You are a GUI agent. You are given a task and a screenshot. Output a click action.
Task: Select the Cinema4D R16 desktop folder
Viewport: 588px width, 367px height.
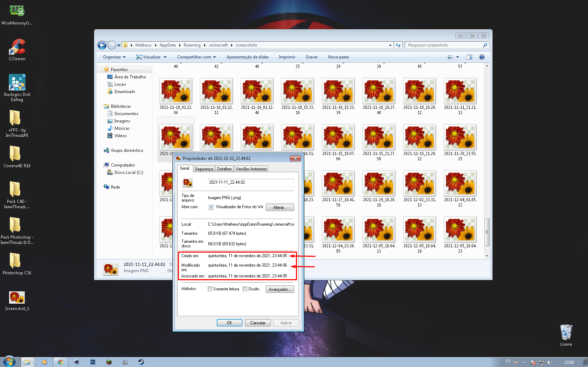click(17, 157)
